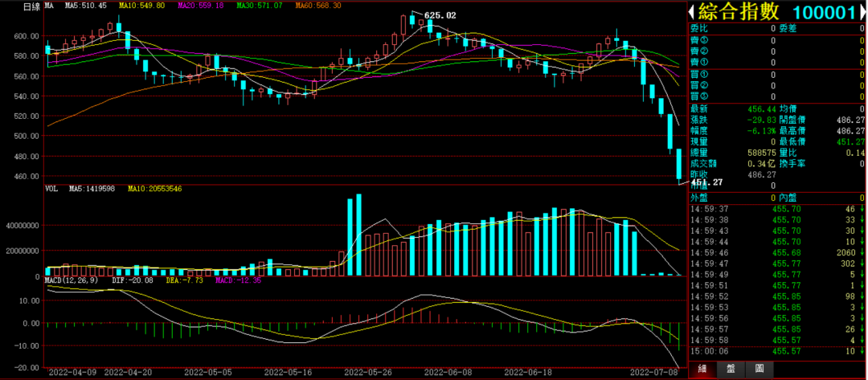
Task: Click the 600.00 price axis label
Action: [27, 36]
